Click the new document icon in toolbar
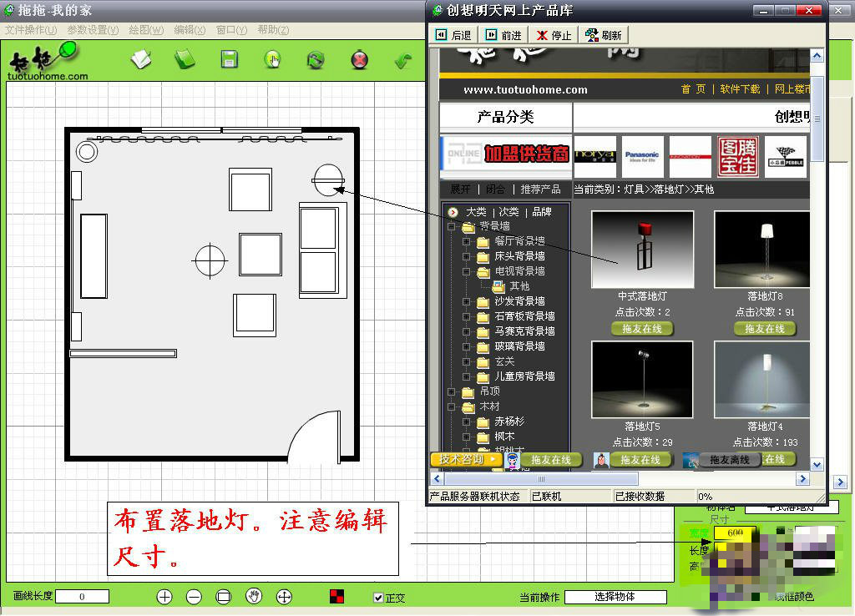 pos(141,59)
